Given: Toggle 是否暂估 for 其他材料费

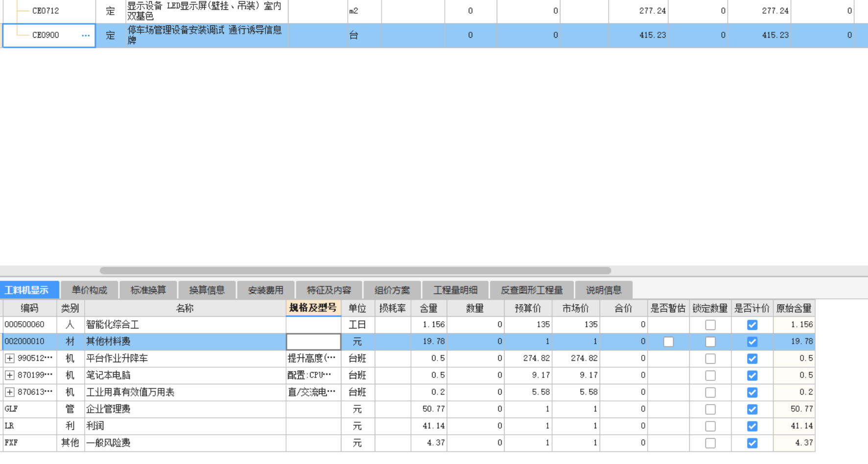Looking at the screenshot, I should point(668,342).
